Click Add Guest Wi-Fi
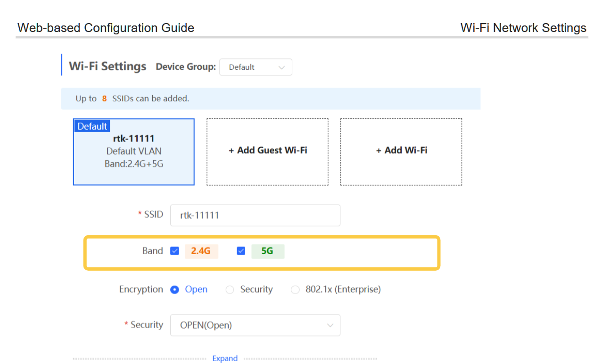 click(268, 152)
